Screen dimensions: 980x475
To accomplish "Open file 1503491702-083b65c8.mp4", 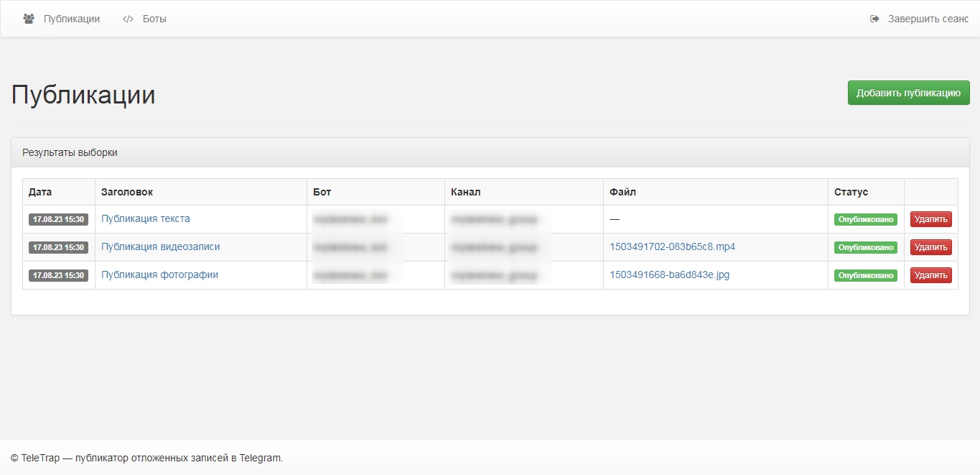I will tap(672, 246).
